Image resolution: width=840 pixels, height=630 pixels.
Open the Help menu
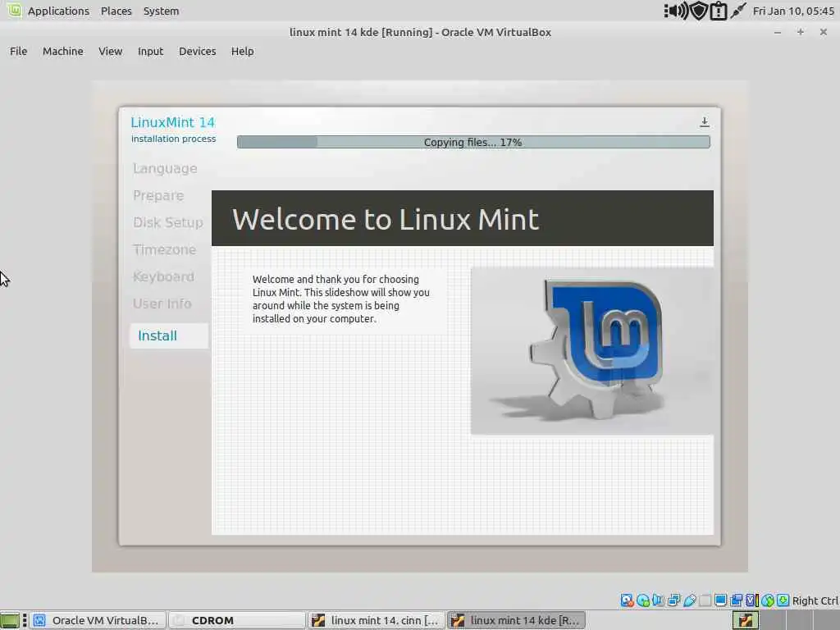click(242, 52)
